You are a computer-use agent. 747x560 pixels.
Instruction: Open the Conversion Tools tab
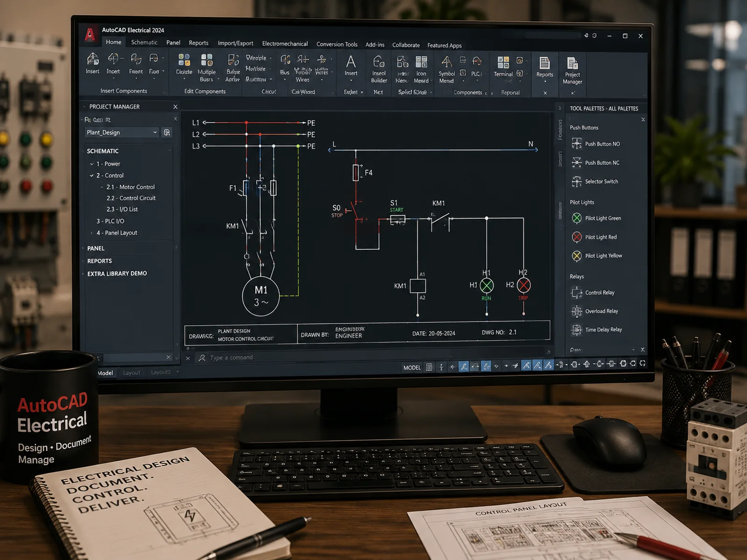[x=337, y=44]
